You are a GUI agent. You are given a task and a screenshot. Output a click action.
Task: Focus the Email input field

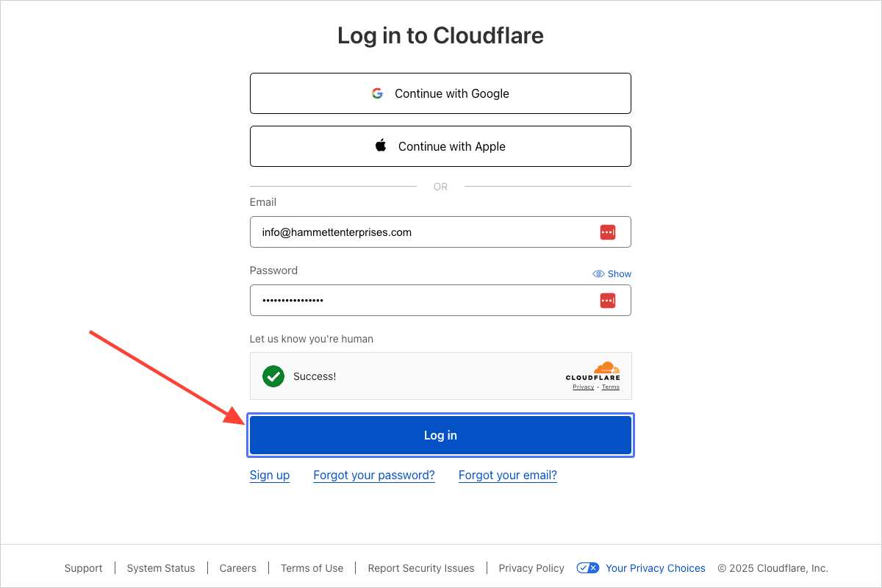(x=419, y=232)
